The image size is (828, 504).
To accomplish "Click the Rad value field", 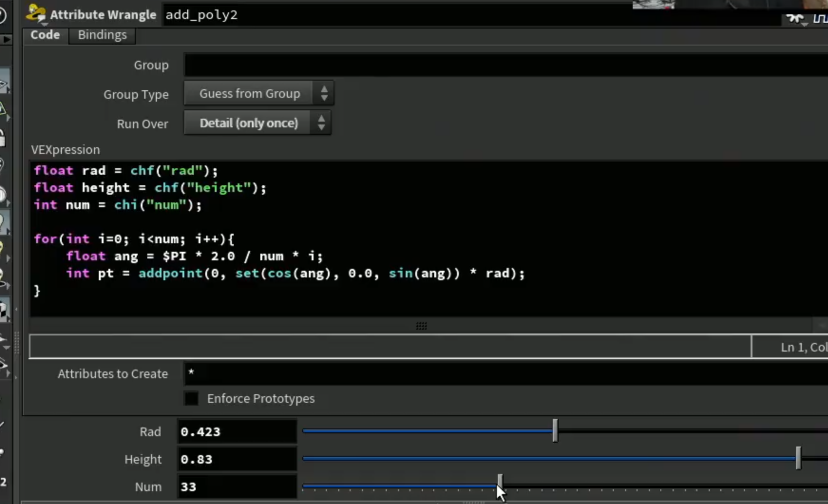I will coord(237,431).
